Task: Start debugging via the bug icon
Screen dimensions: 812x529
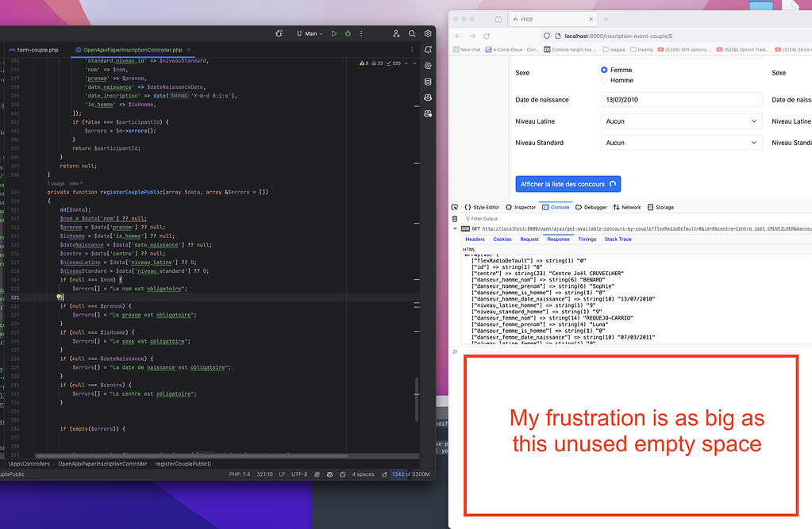Action: pyautogui.click(x=348, y=33)
